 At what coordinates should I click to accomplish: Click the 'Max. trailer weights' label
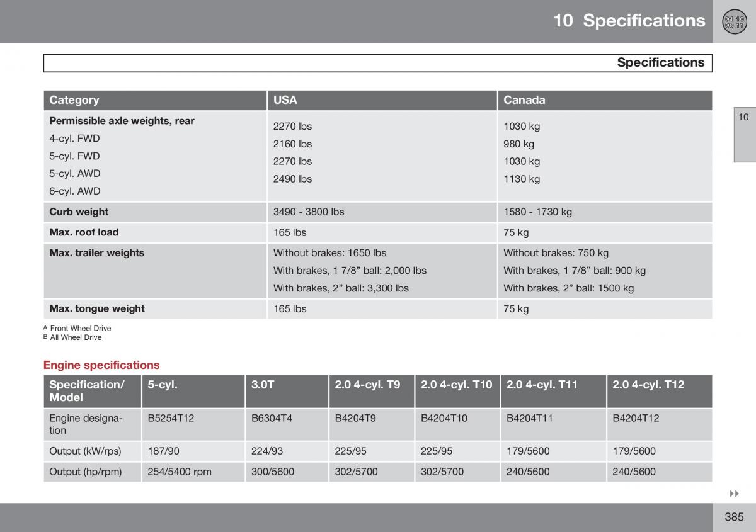[96, 253]
